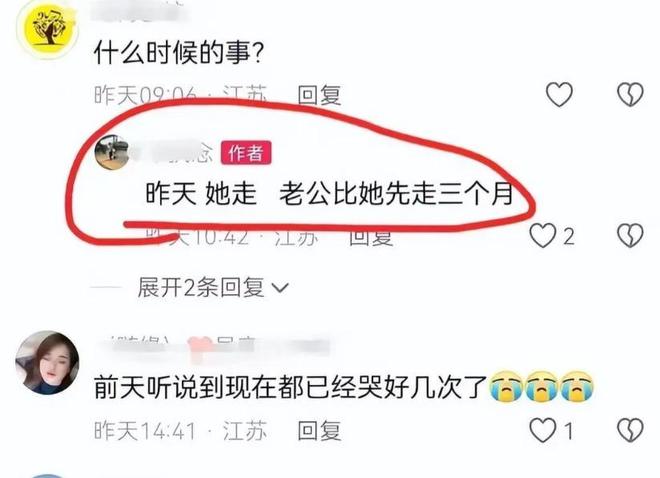660x478 pixels.
Task: Reply to the 昨天14:41 comment via 回复
Action: [x=319, y=431]
